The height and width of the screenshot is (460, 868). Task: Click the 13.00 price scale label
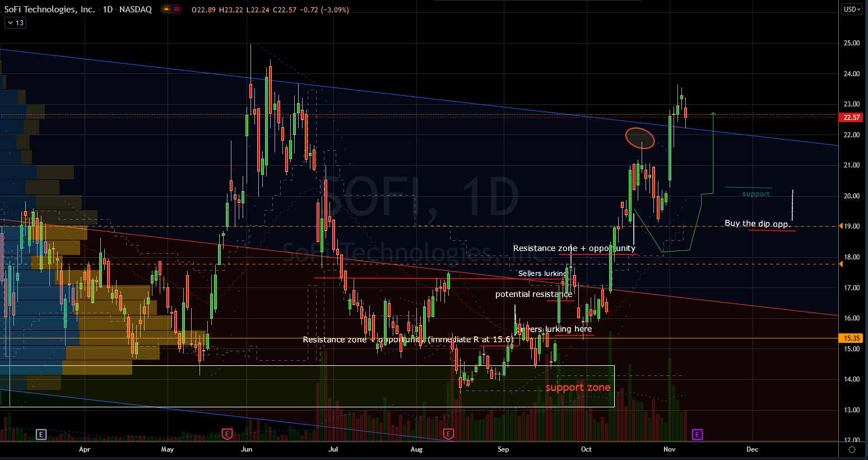pos(852,410)
